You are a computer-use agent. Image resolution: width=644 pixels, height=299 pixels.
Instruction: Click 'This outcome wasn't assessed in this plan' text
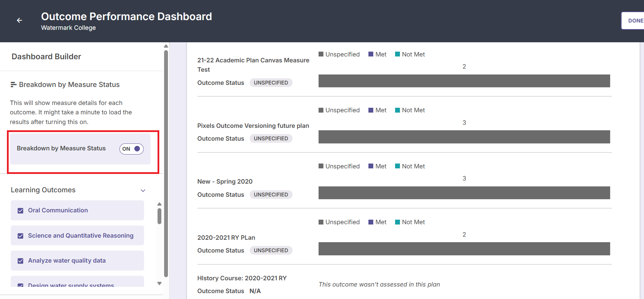tap(379, 284)
